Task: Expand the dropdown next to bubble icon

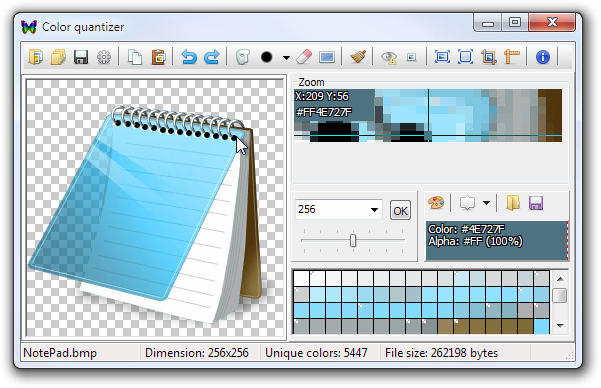Action: coord(486,203)
